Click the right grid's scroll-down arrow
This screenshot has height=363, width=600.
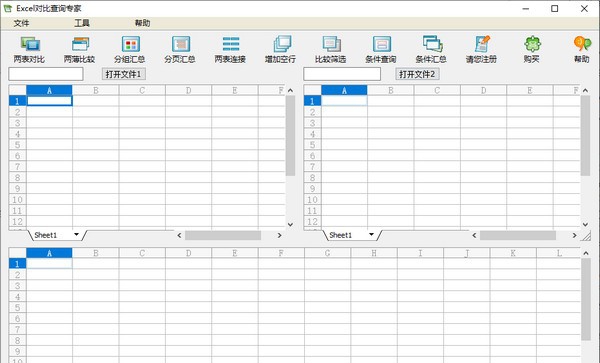tap(585, 225)
